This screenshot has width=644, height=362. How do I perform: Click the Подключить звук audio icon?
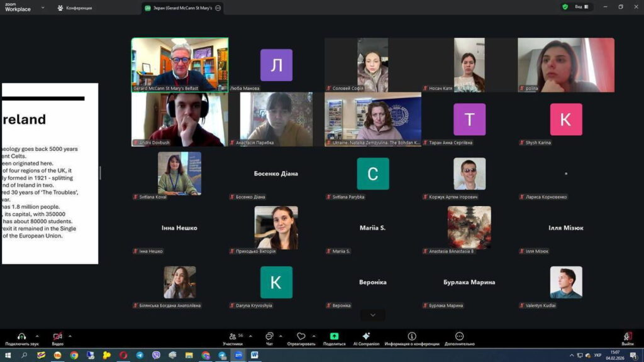22,336
